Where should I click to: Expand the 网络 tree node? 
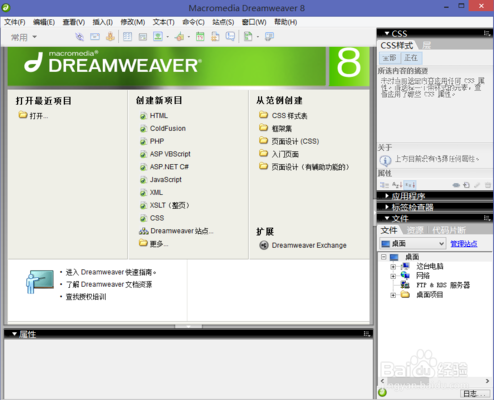(393, 276)
